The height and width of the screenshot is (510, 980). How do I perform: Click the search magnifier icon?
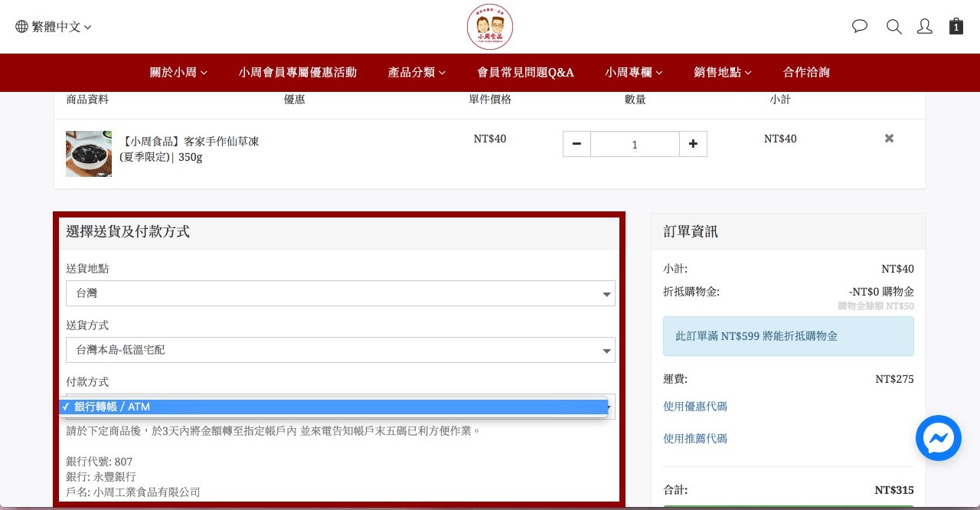tap(893, 27)
